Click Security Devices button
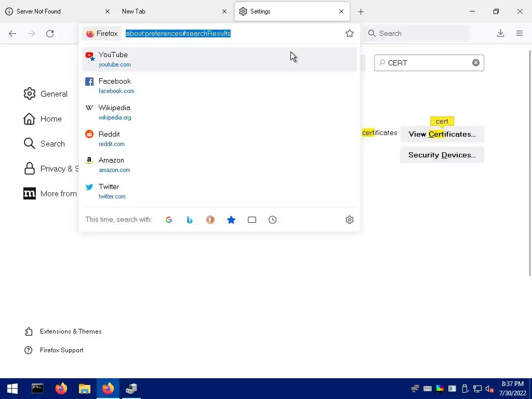 pos(442,155)
